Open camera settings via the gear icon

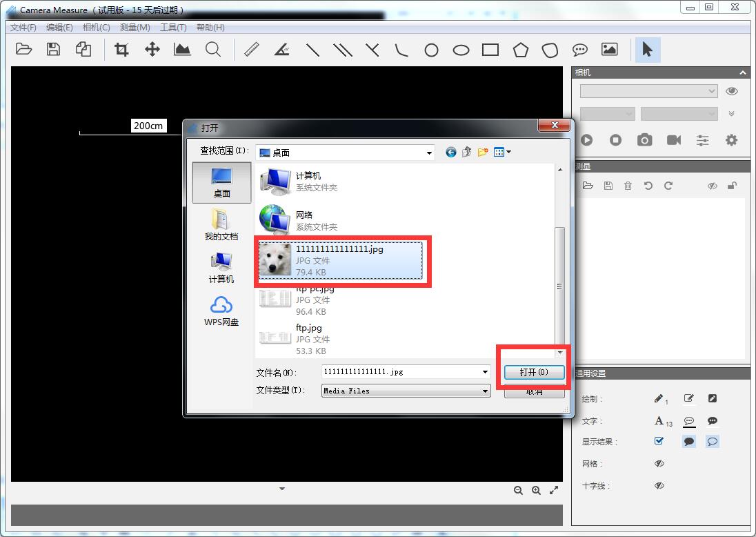[731, 139]
